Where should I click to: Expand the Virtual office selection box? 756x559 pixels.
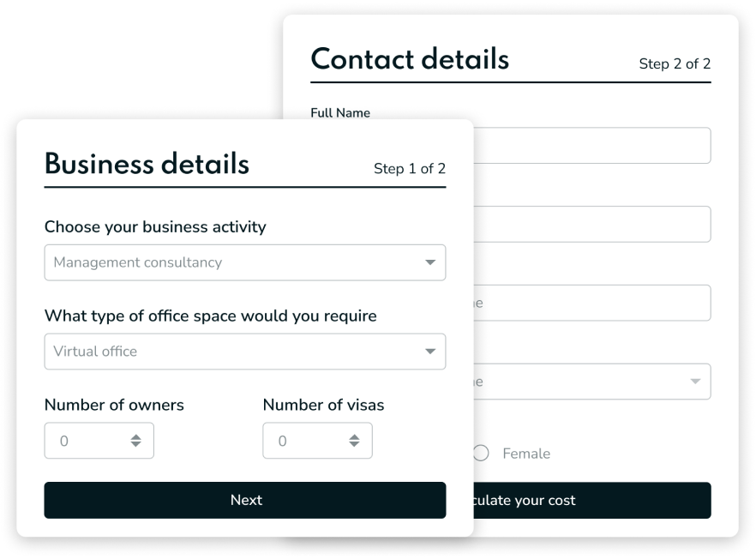tap(231, 352)
